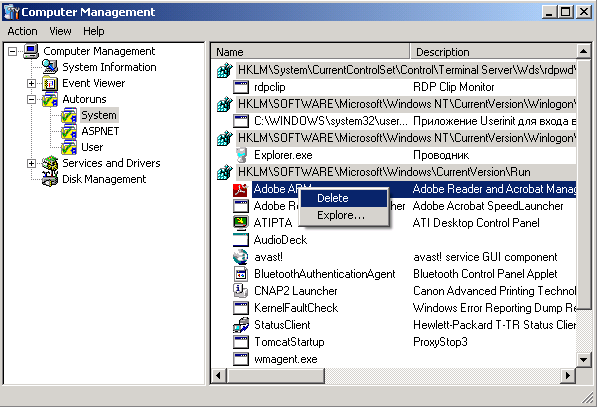Select the ATIPTA list entry
The width and height of the screenshot is (597, 407).
(273, 223)
